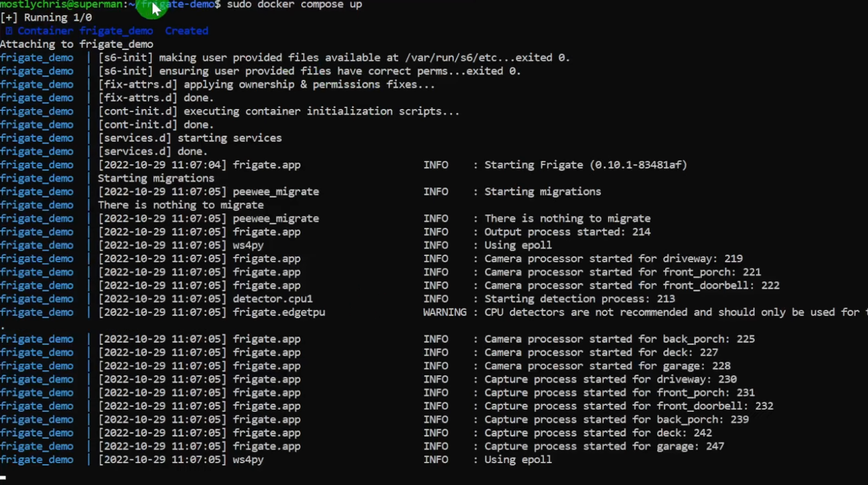Click the timestamp '[2022-10-29 11:07:04]'

click(162, 165)
